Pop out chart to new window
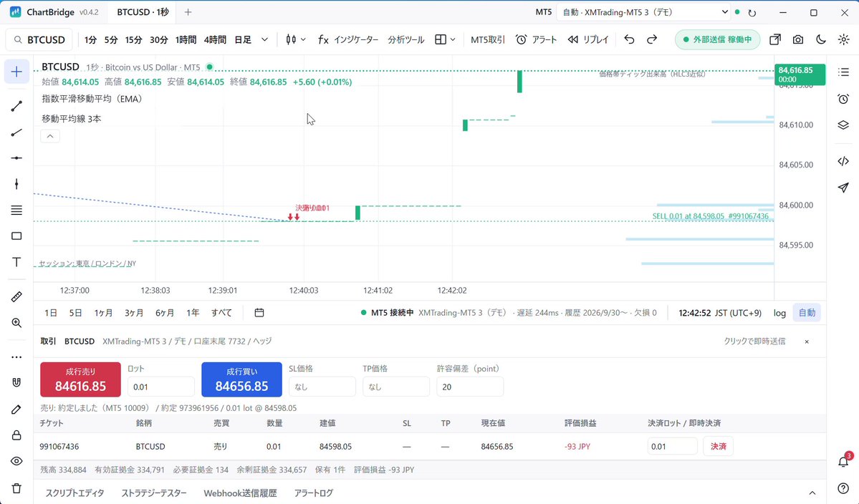Image resolution: width=859 pixels, height=504 pixels. tap(775, 39)
